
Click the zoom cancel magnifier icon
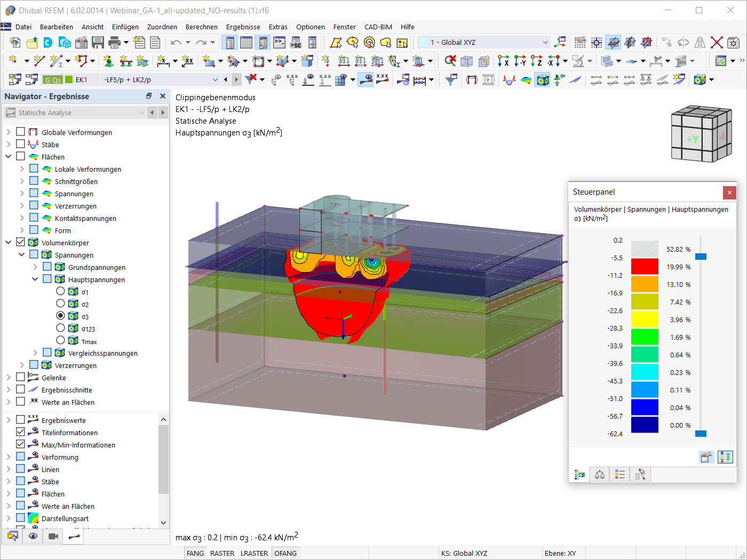[x=450, y=61]
